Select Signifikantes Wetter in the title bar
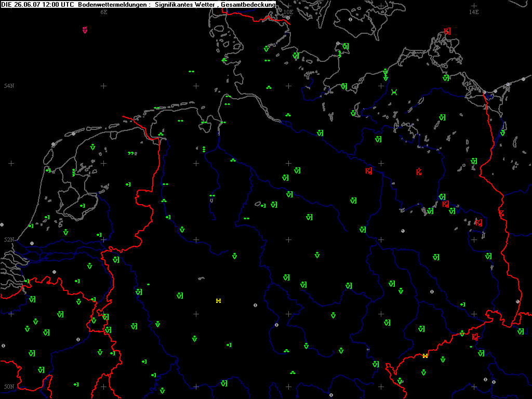This screenshot has width=532, height=399. [x=186, y=4]
